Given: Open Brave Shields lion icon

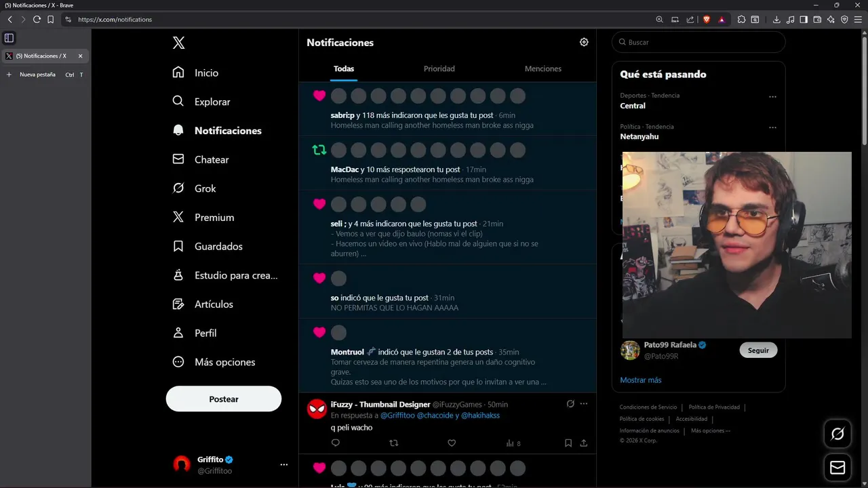Looking at the screenshot, I should 706,20.
